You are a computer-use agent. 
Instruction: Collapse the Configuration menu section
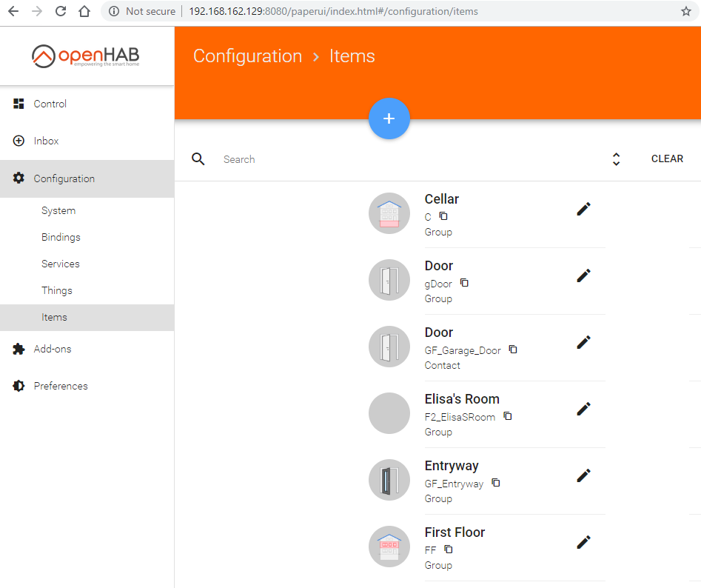pos(87,179)
